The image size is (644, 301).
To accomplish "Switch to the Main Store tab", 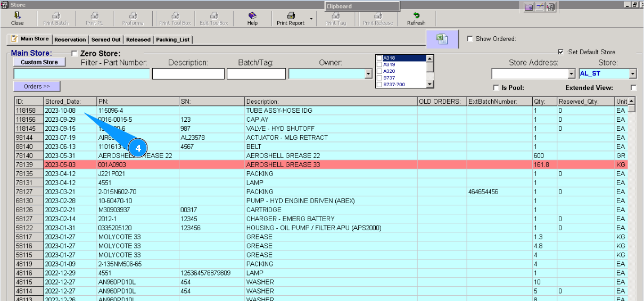I will [30, 39].
